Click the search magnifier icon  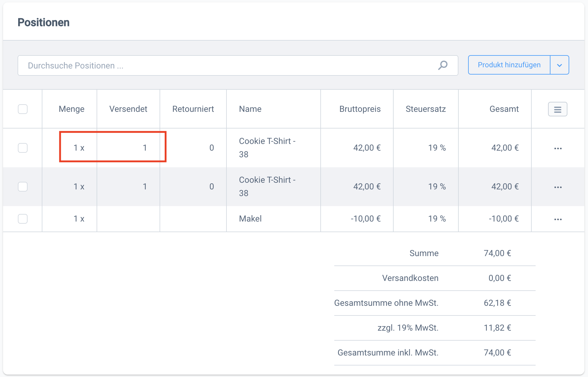443,65
